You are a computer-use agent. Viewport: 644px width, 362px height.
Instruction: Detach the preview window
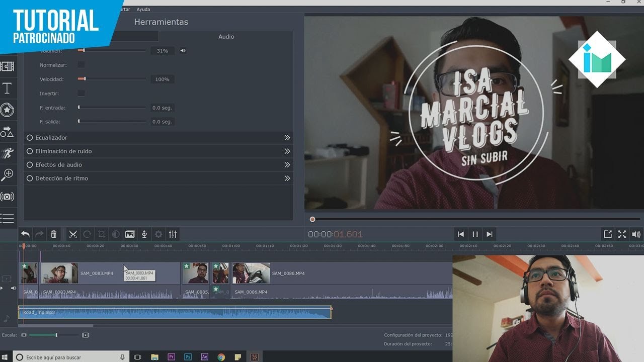point(608,234)
